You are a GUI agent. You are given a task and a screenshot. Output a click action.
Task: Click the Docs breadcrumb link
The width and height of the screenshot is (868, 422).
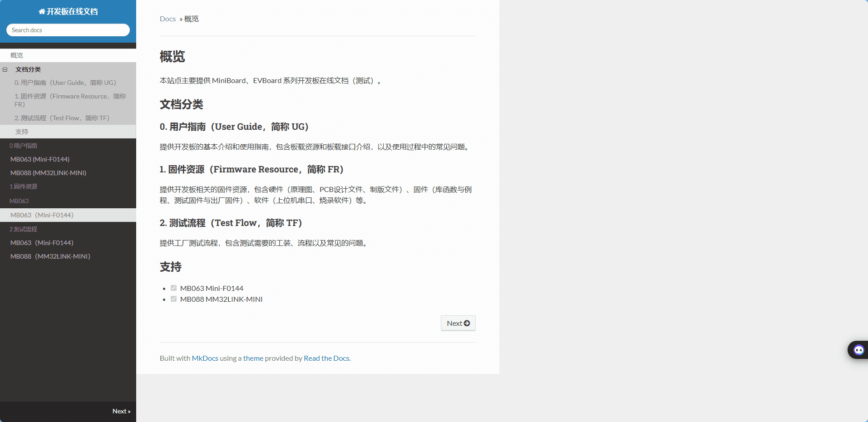[168, 19]
